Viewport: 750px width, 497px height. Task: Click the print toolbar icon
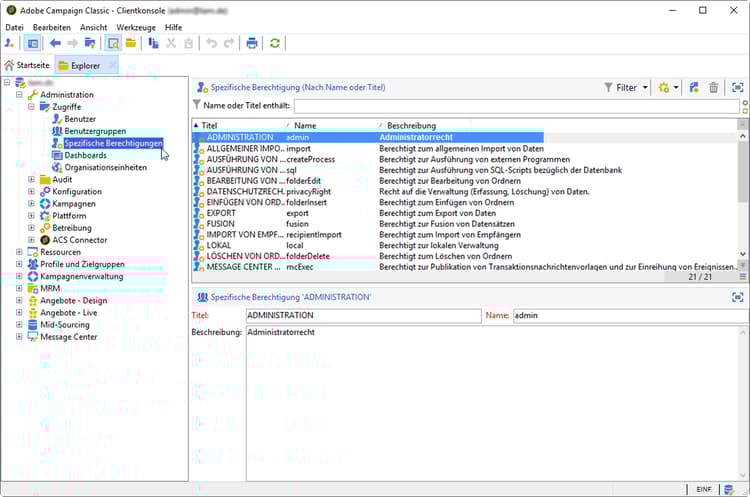pos(252,44)
